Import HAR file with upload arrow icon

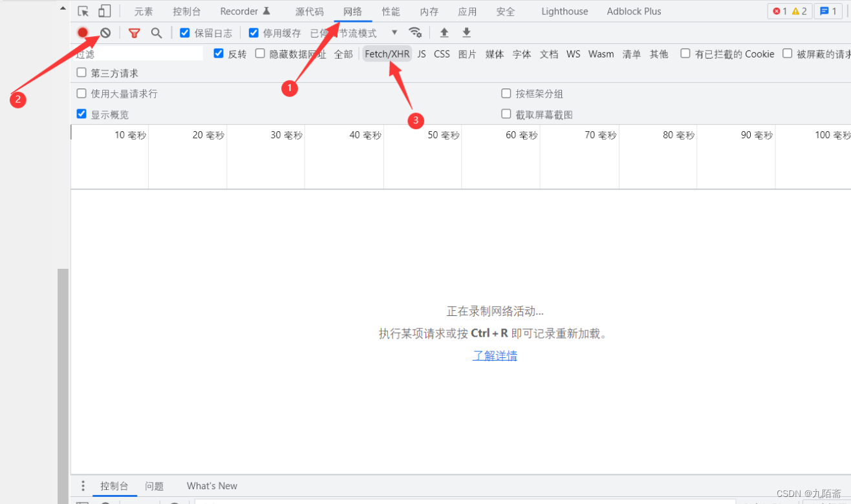click(444, 33)
